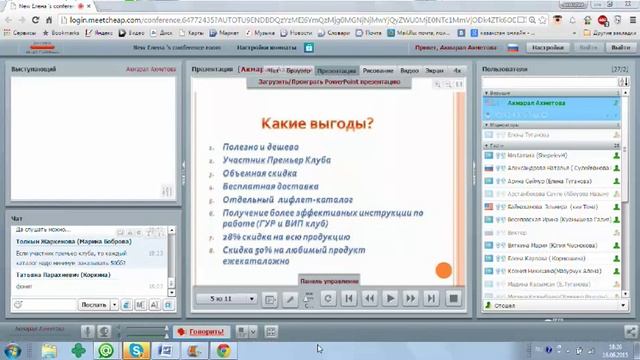
Task: Click the users search input field
Action: (x=549, y=82)
